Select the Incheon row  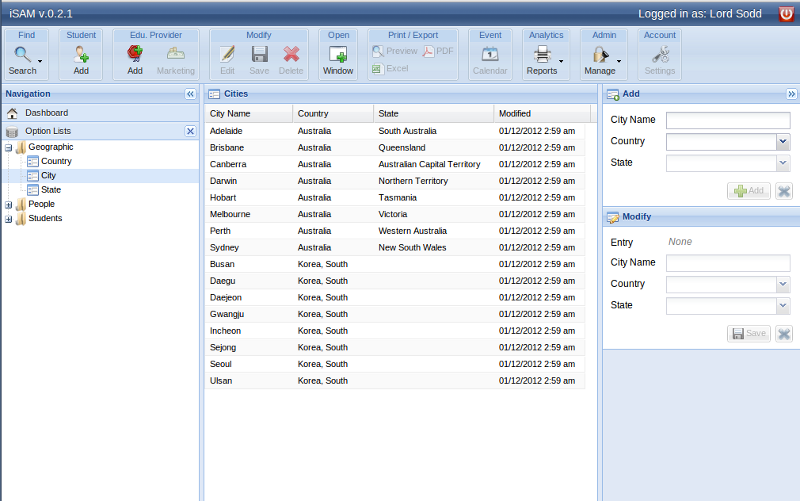(x=394, y=331)
